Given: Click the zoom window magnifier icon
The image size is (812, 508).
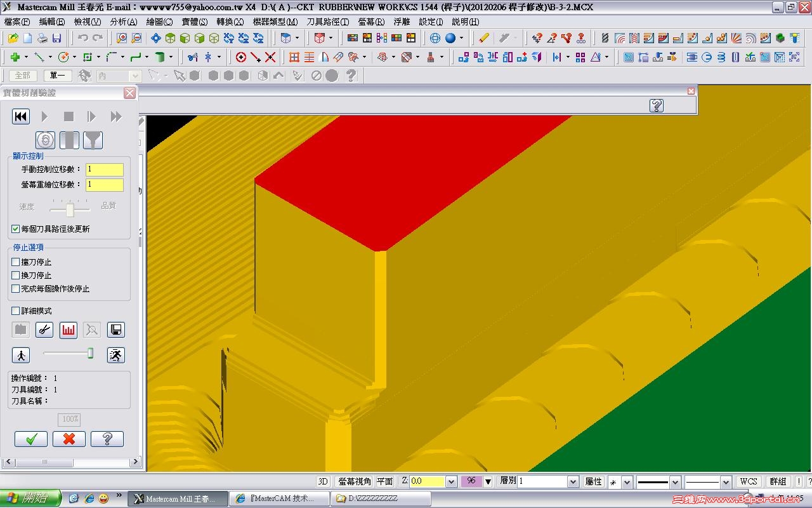Looking at the screenshot, I should tap(122, 38).
